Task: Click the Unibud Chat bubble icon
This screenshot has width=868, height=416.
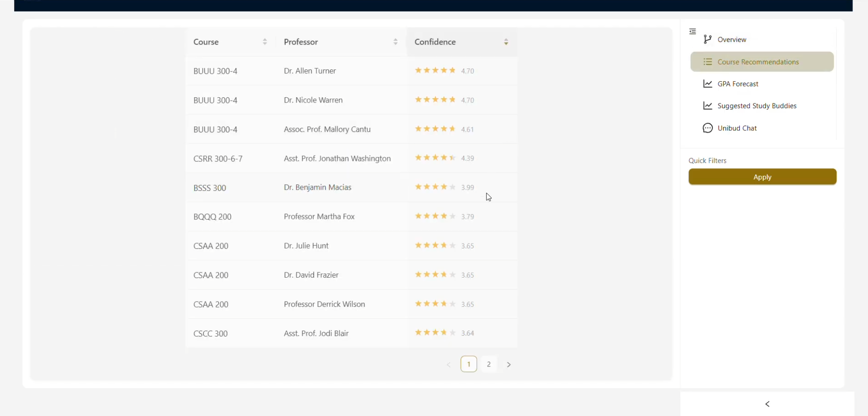Action: 707,128
